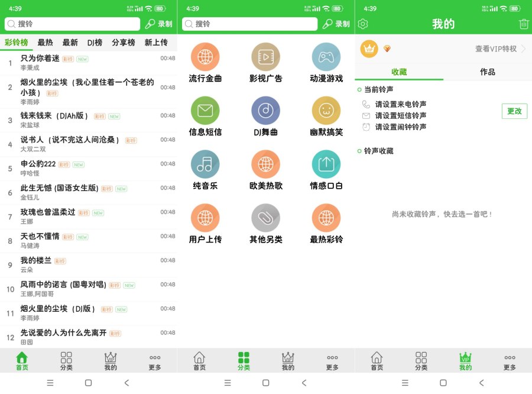Tap the VIP crown icon
Screen dimensions: 532x394
369,49
